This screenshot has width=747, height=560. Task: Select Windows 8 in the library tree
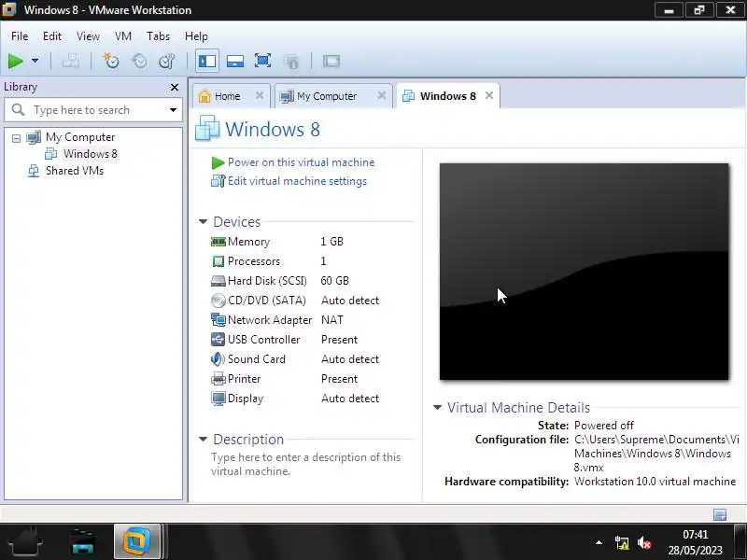(x=90, y=154)
